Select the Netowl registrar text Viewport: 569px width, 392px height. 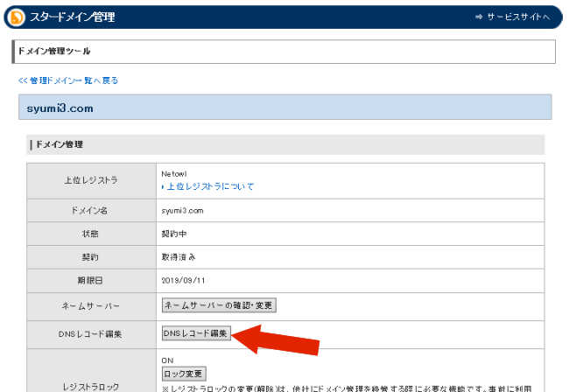click(x=175, y=174)
